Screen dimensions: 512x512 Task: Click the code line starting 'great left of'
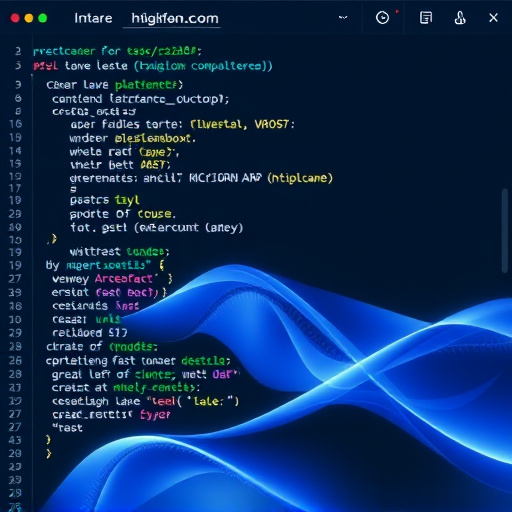(x=145, y=374)
